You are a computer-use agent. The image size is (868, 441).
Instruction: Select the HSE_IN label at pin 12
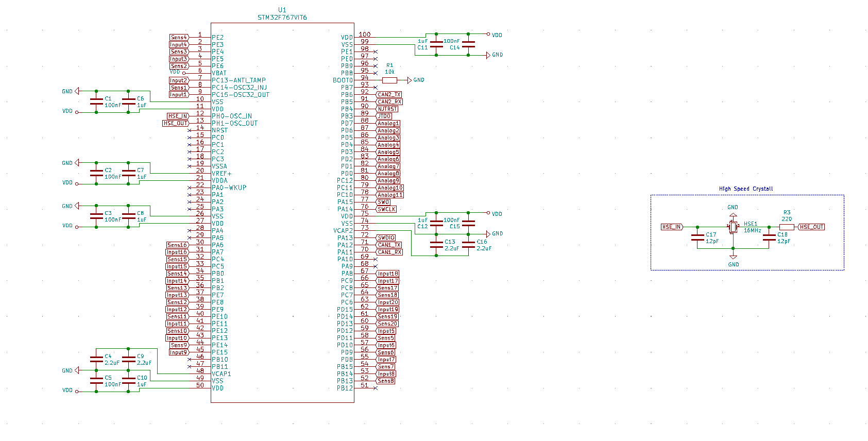178,116
